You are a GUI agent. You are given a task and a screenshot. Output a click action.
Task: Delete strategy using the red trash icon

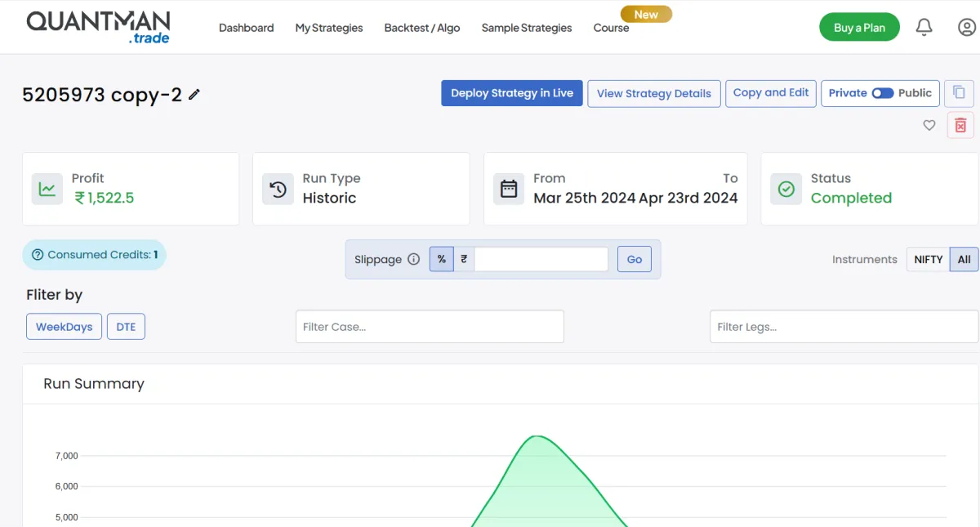960,125
